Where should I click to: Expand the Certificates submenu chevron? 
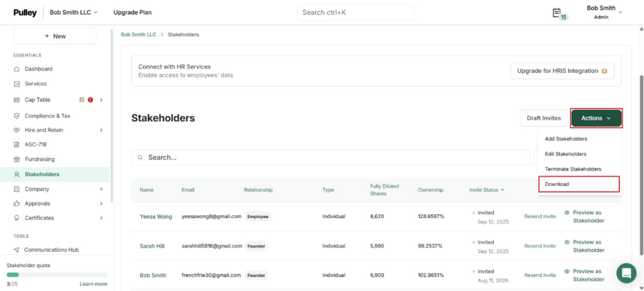click(x=101, y=218)
